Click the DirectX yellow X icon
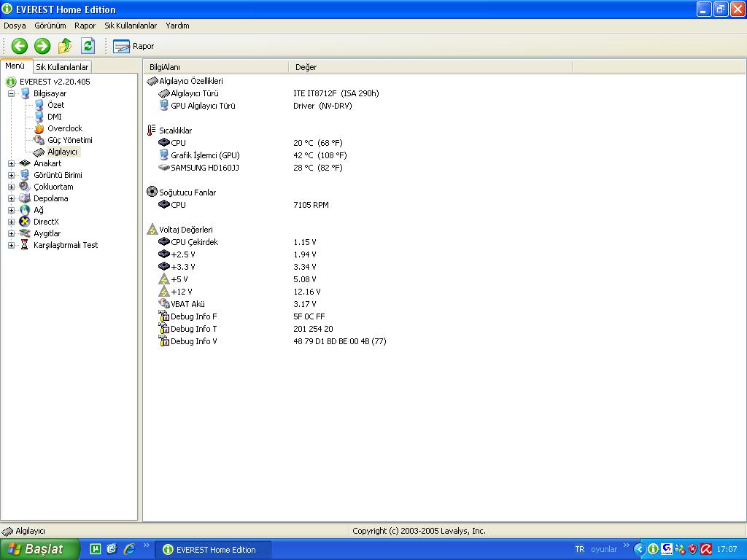The image size is (747, 560). pyautogui.click(x=25, y=222)
